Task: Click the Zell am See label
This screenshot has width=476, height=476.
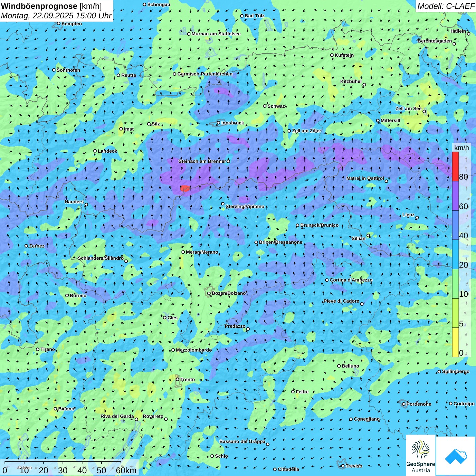Action: click(x=408, y=109)
